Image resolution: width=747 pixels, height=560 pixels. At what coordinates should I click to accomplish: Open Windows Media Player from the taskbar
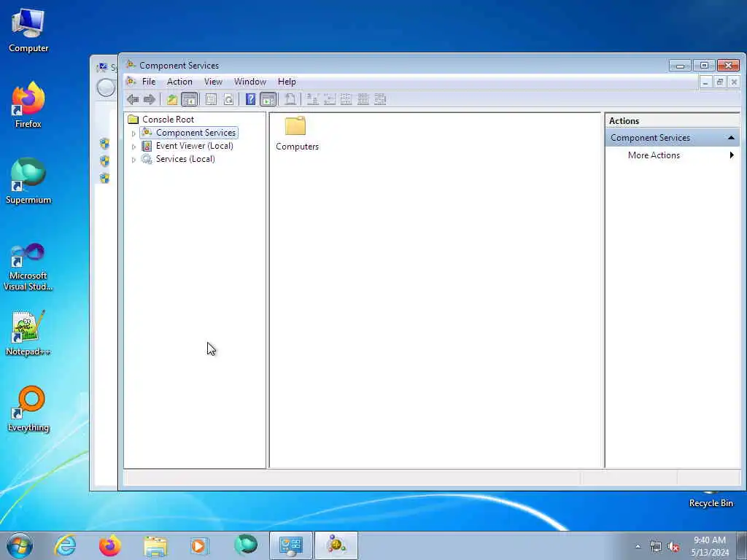point(198,545)
